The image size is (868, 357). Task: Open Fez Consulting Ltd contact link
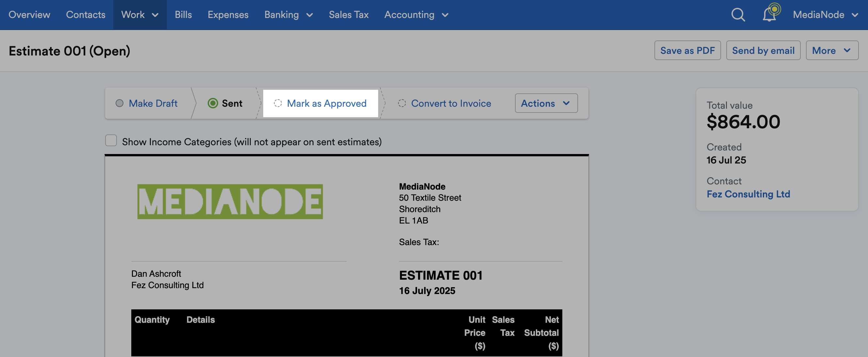[748, 194]
